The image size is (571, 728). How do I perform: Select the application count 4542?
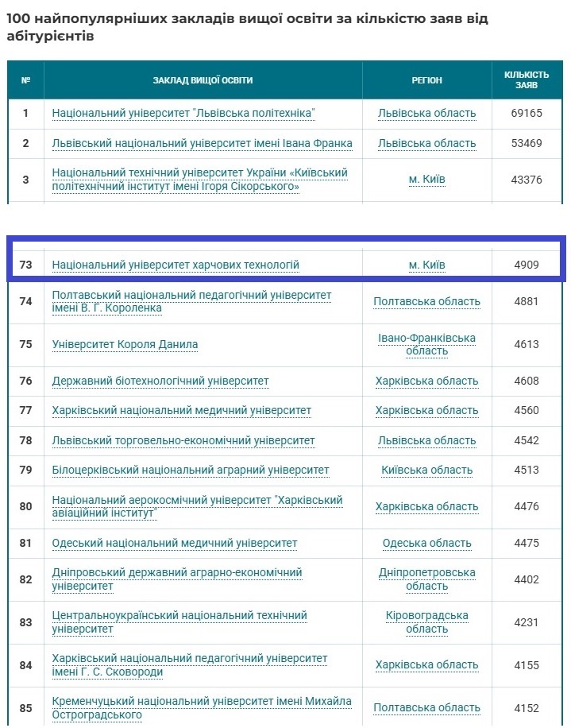click(527, 440)
